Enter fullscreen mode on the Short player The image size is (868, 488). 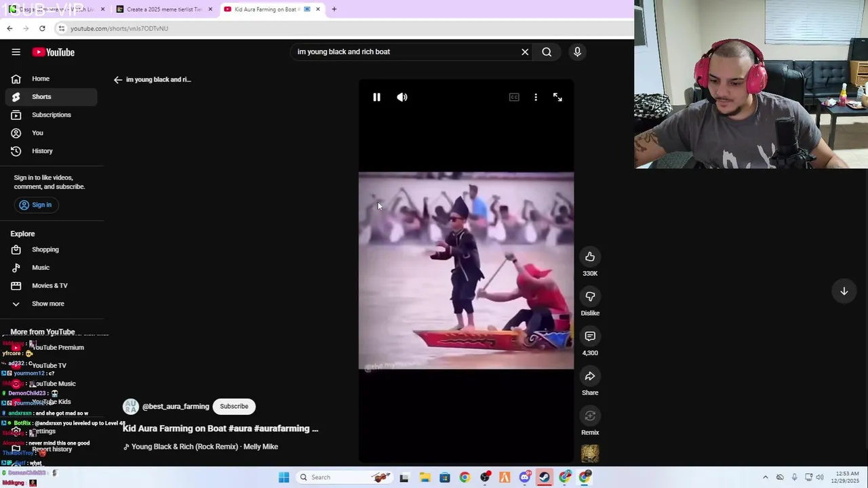(557, 97)
